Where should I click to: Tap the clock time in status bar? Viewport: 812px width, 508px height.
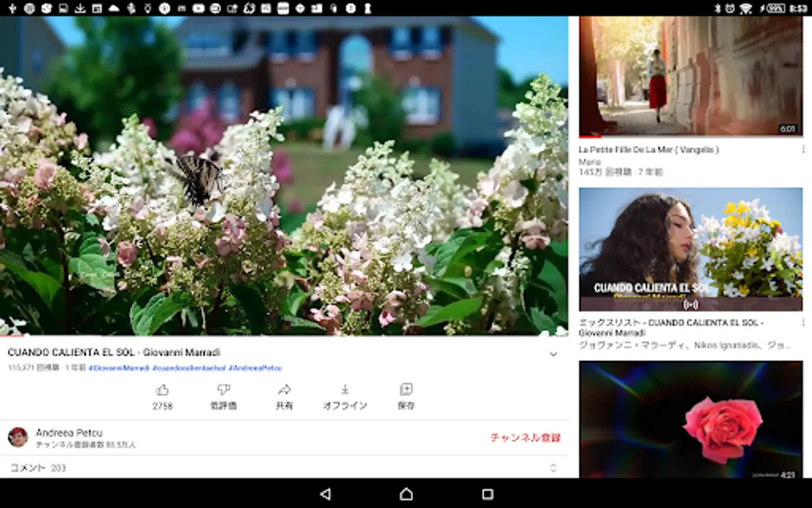798,8
